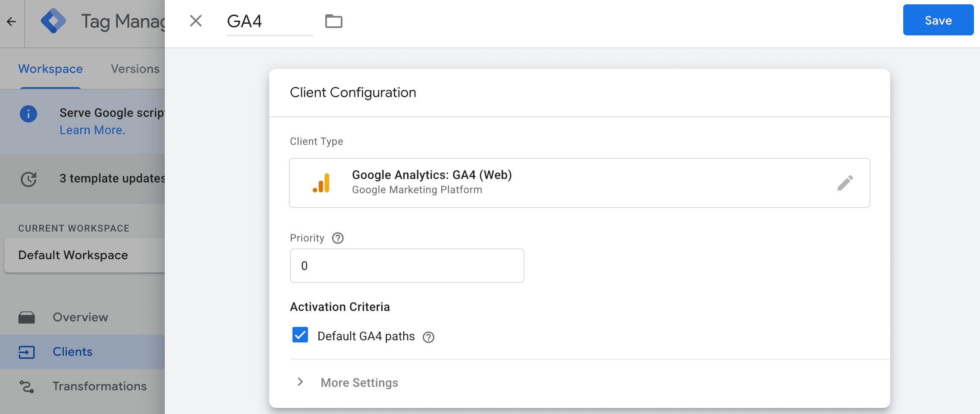Open the Priority help tooltip icon
This screenshot has height=414, width=980.
(338, 238)
